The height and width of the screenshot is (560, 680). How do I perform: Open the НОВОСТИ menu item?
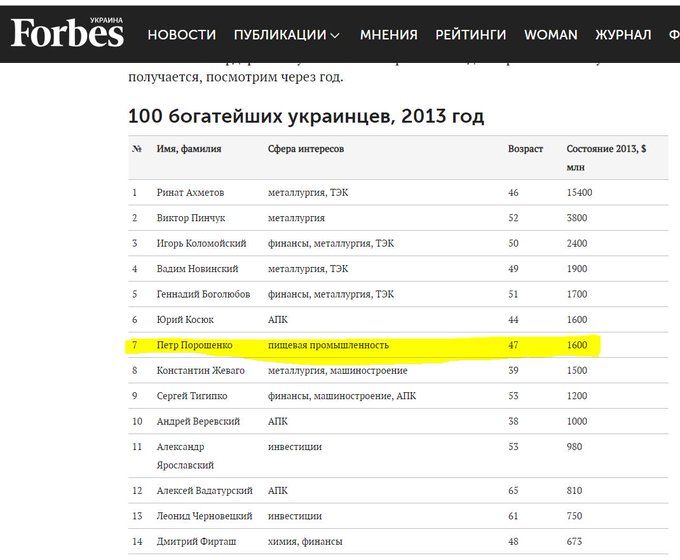[182, 35]
